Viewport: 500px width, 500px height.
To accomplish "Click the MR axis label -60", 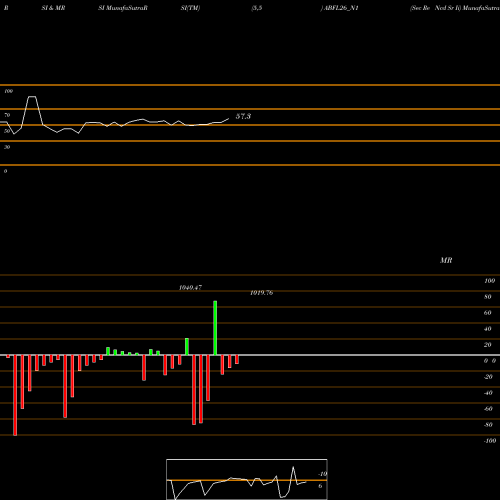I will [488, 409].
